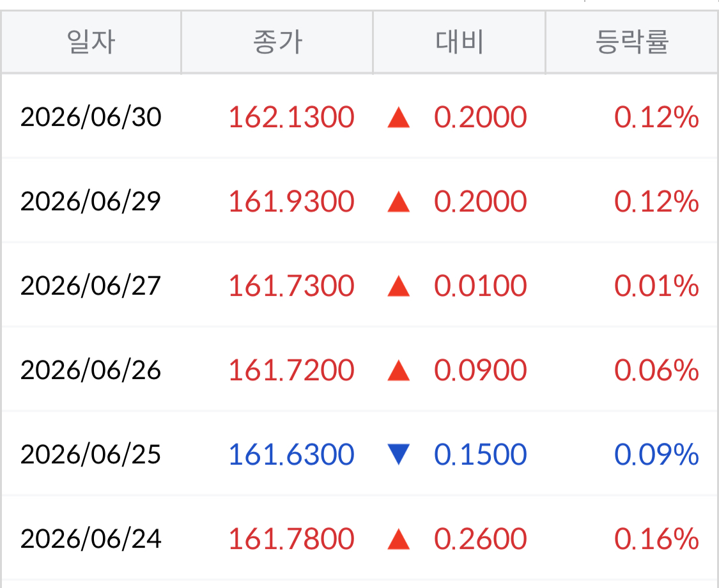Viewport: 719px width, 588px height.
Task: Click rate 0.16%
Action: pyautogui.click(x=656, y=539)
